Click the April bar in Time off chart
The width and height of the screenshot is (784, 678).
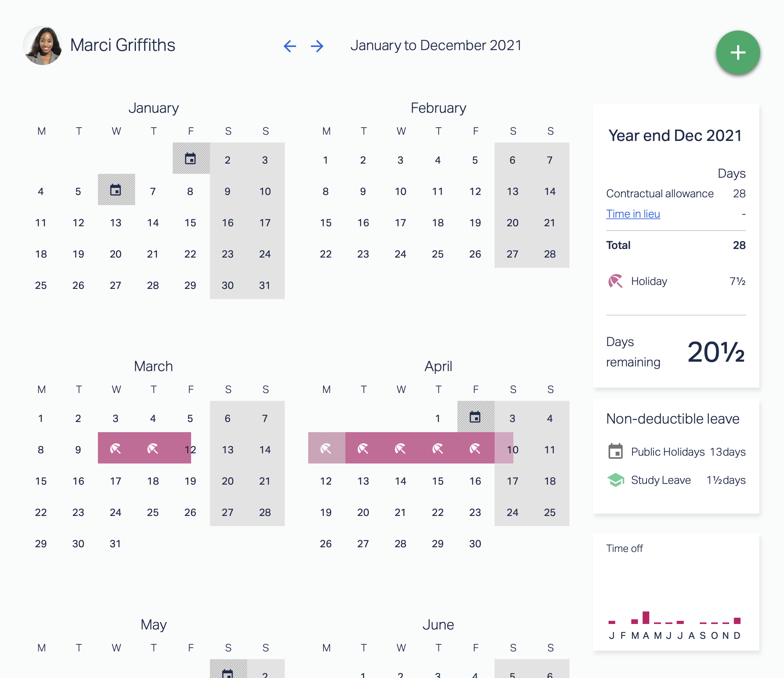[x=646, y=617]
